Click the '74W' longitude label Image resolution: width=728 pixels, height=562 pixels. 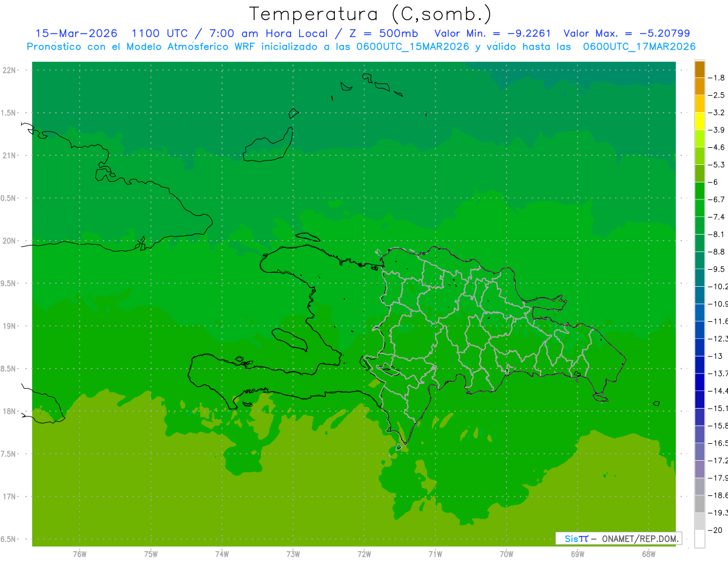(221, 554)
